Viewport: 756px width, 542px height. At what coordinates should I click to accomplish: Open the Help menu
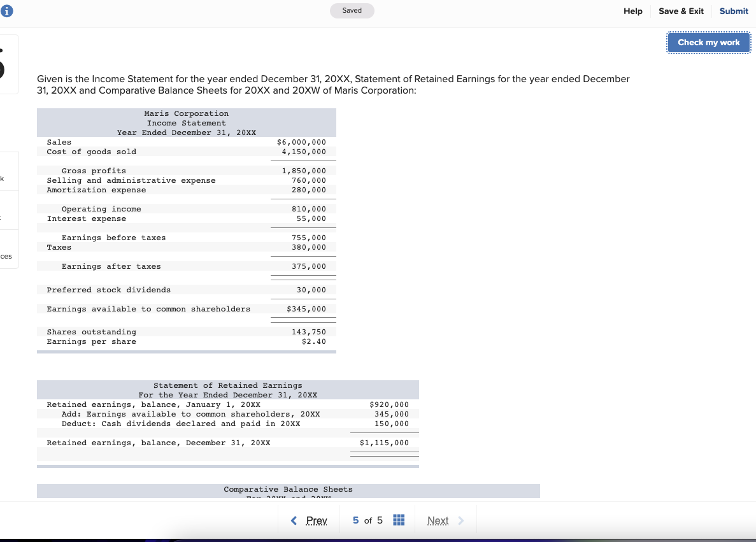tap(632, 11)
